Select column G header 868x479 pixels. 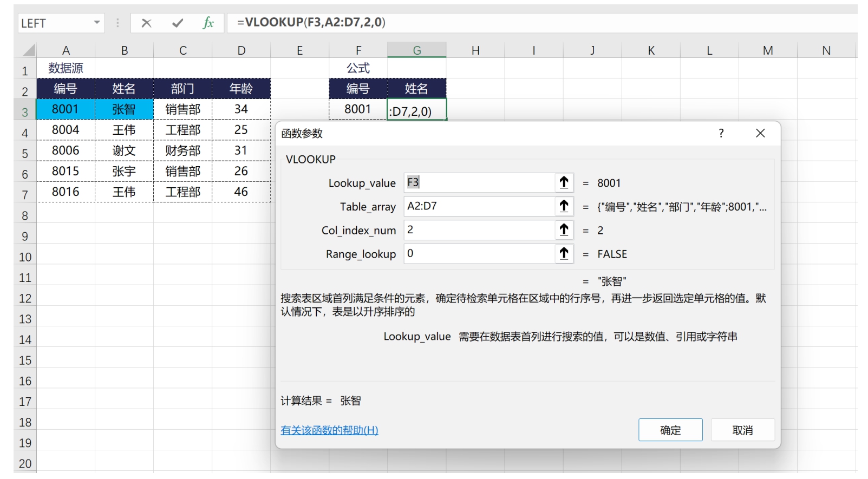click(x=416, y=50)
